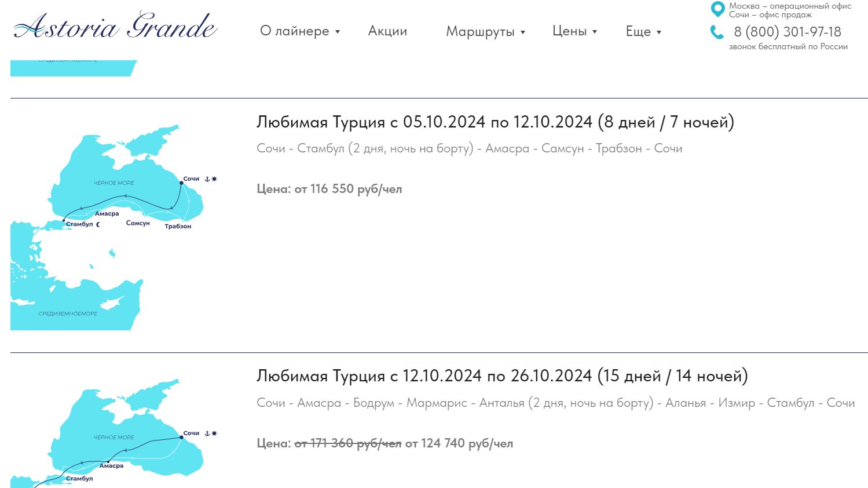Open cruise Любимая Турция 12.10.2024 title
This screenshot has height=488, width=868.
click(501, 376)
